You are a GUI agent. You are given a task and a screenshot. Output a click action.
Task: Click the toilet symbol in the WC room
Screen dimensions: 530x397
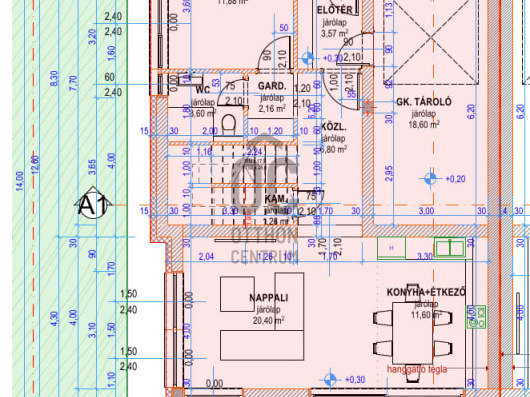click(x=229, y=125)
